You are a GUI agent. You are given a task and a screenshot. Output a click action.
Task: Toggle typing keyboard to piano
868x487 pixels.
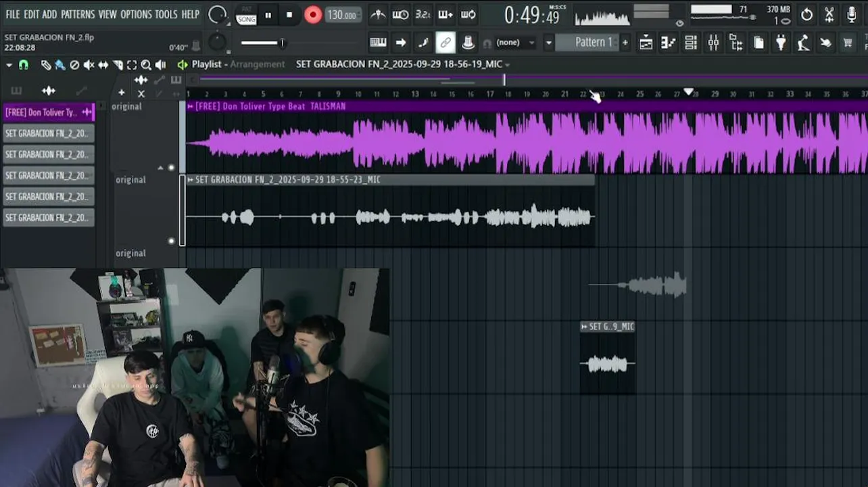pyautogui.click(x=378, y=43)
